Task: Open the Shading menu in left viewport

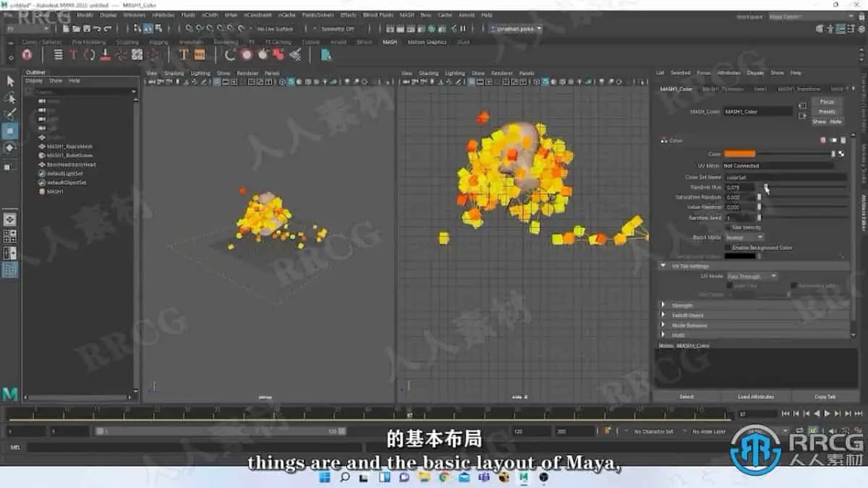Action: 174,73
